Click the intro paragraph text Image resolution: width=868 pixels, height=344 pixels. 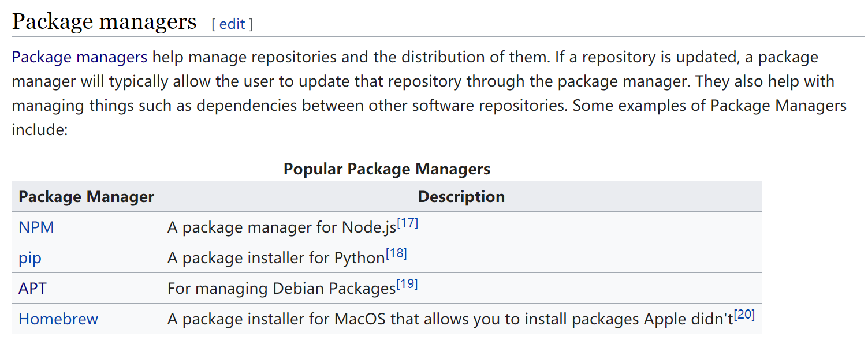(404, 81)
